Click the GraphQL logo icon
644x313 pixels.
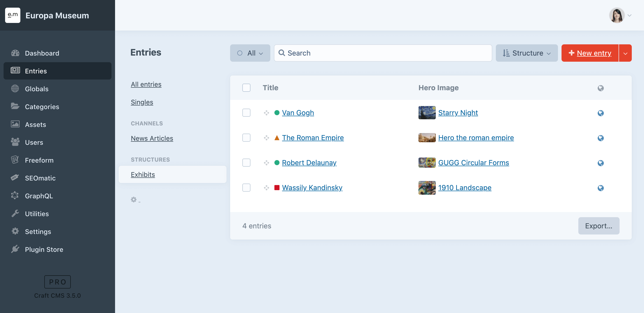click(x=15, y=195)
